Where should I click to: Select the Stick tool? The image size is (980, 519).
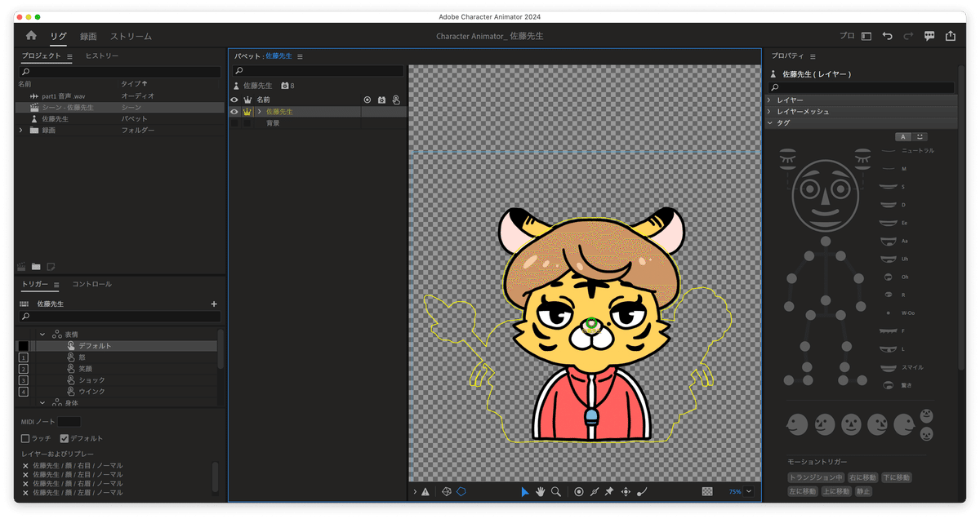(x=595, y=491)
